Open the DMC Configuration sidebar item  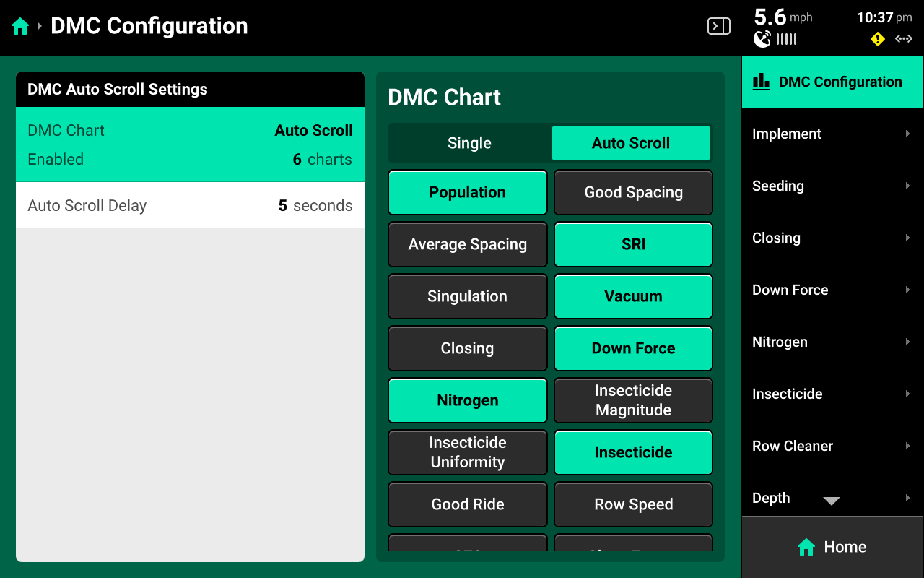pyautogui.click(x=832, y=82)
